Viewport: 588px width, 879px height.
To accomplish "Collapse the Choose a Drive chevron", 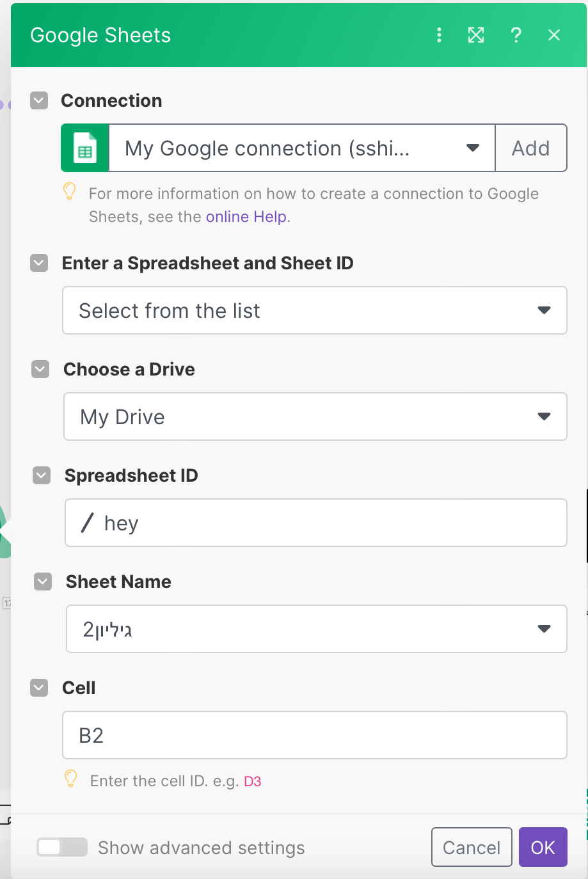I will pyautogui.click(x=40, y=369).
